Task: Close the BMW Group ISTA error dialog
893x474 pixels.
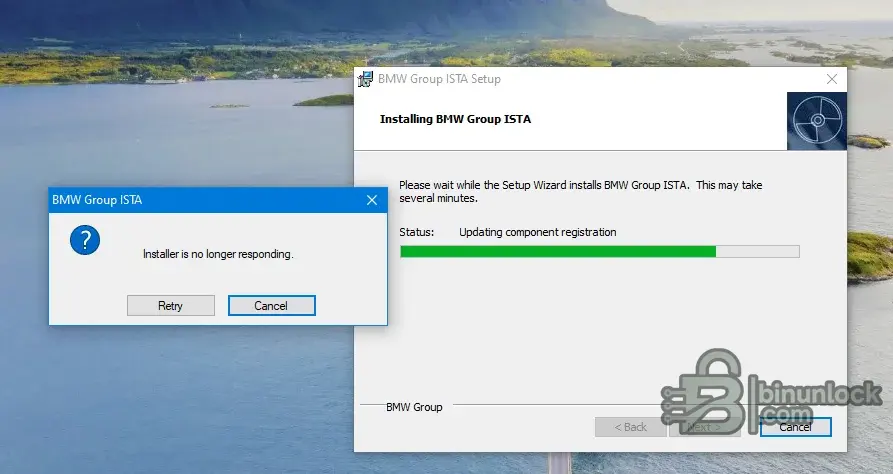Action: [x=372, y=200]
